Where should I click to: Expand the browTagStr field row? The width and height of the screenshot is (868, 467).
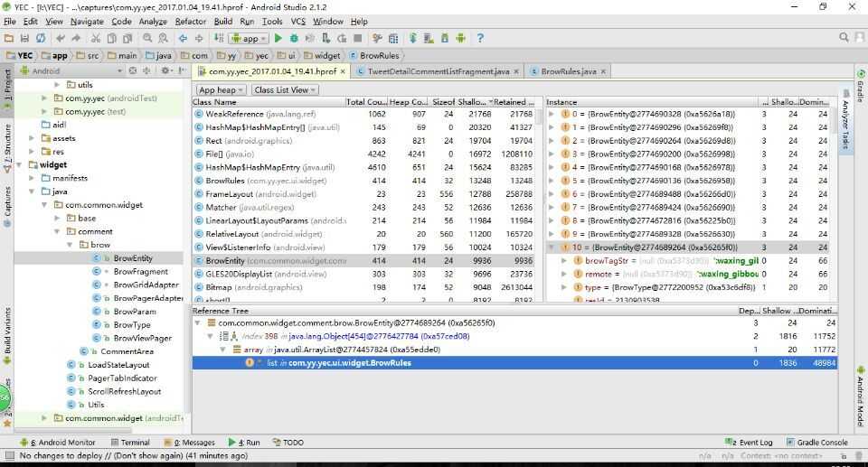pos(564,261)
